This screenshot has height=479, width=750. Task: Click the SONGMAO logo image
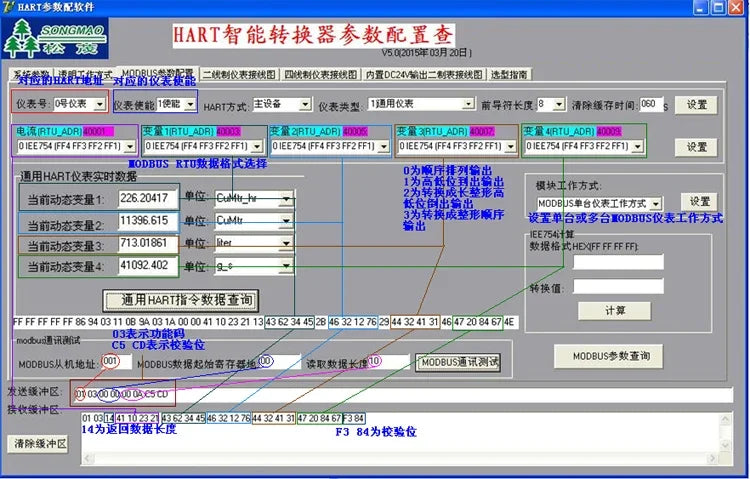click(55, 38)
